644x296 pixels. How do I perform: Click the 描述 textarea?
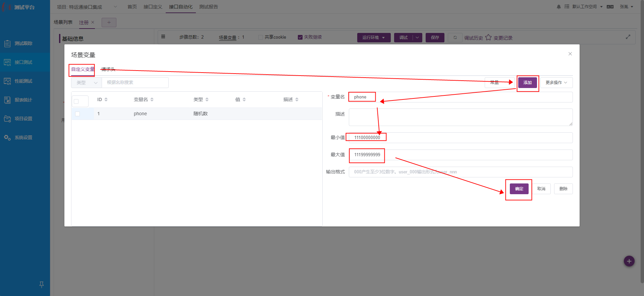[461, 117]
